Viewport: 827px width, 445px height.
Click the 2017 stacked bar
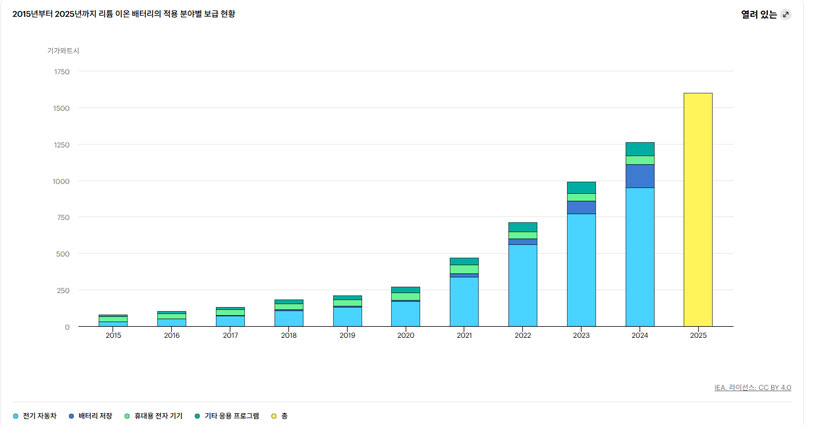[x=230, y=317]
